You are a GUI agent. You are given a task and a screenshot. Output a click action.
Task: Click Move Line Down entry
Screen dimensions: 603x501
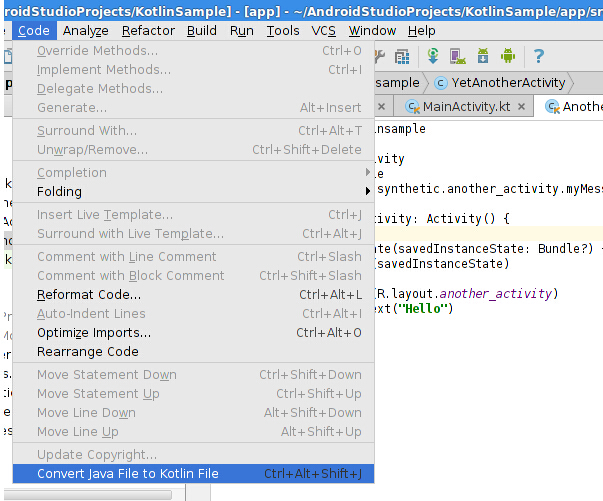[x=193, y=413]
